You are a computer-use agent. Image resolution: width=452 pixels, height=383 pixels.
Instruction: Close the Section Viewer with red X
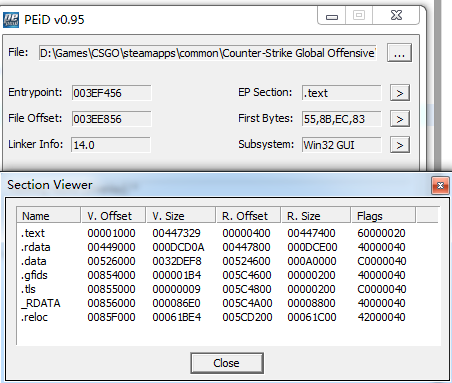[x=440, y=185]
